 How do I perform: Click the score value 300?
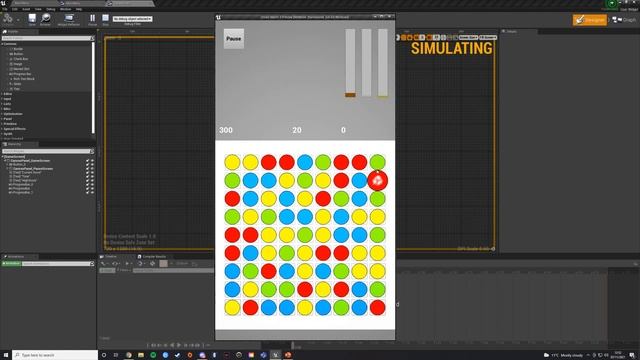coord(226,130)
